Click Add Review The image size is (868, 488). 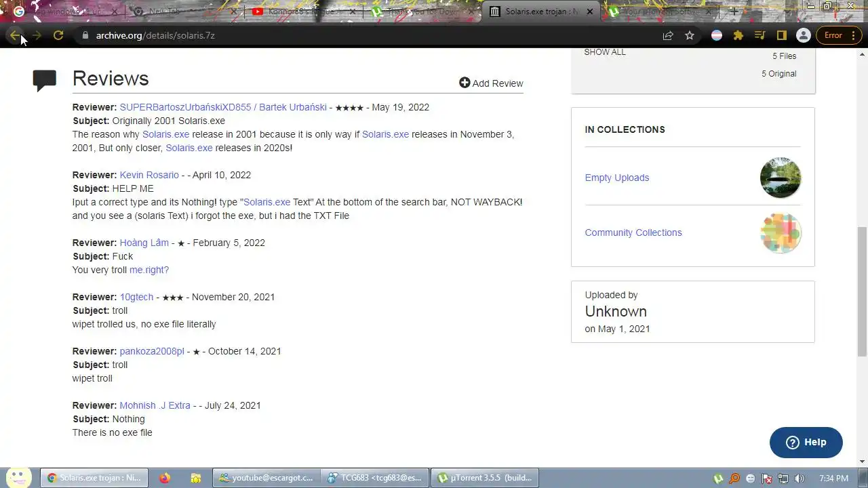[491, 83]
